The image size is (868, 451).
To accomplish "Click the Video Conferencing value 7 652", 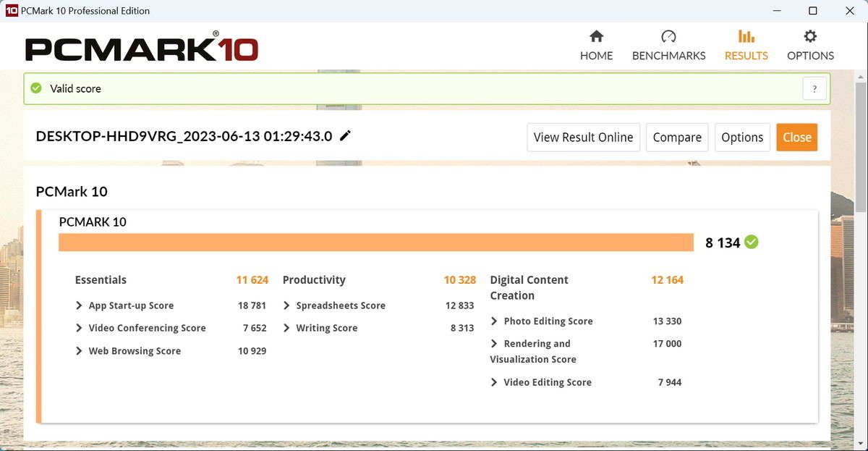I will (x=255, y=328).
